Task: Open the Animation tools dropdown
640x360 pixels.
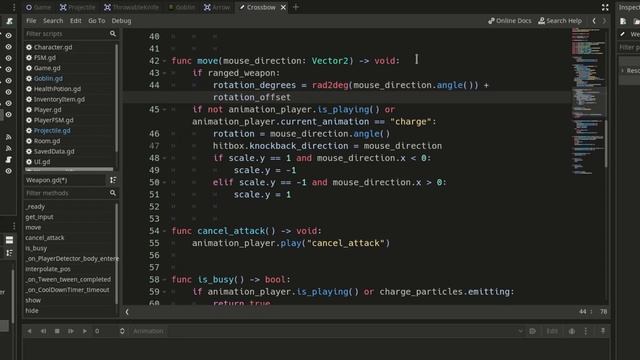Action: pos(148,331)
